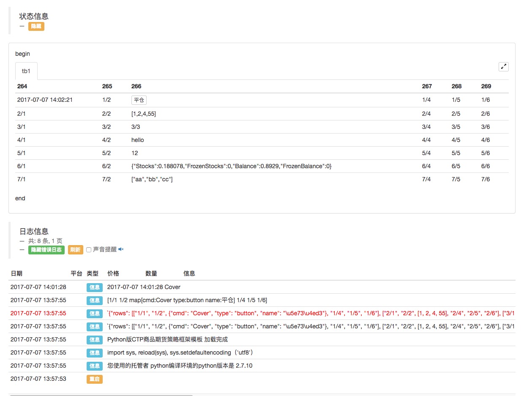This screenshot has width=532, height=396.
Task: Hide the status info with 隐藏 button
Action: click(36, 26)
